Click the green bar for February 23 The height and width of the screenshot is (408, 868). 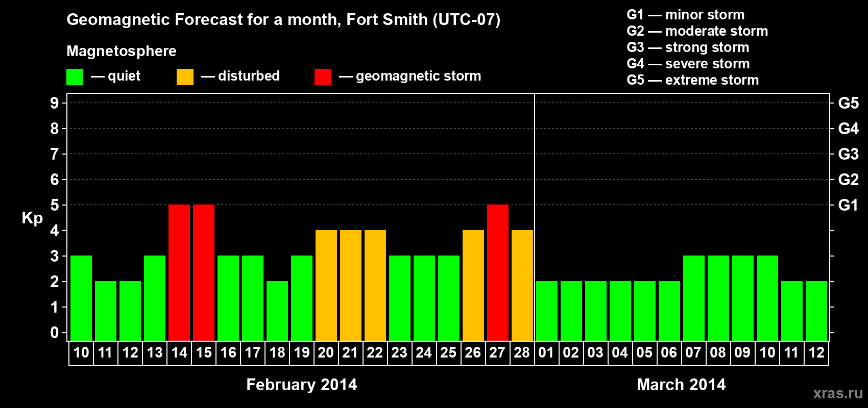(400, 298)
